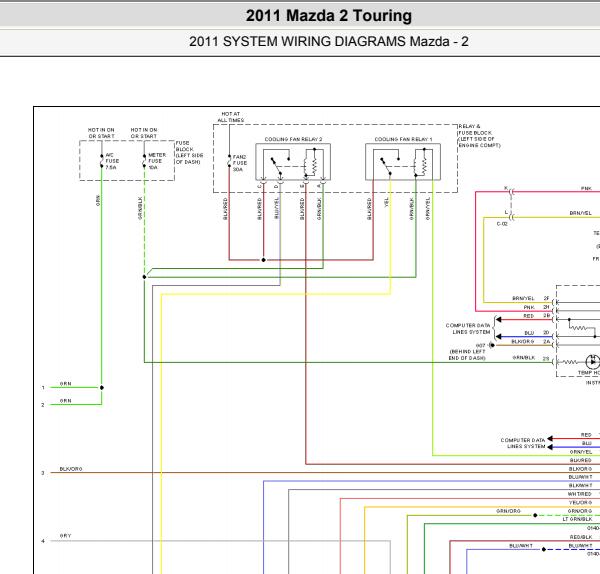
Task: Click the 'GRN/BLK' label at pin 2S
Action: coord(524,358)
